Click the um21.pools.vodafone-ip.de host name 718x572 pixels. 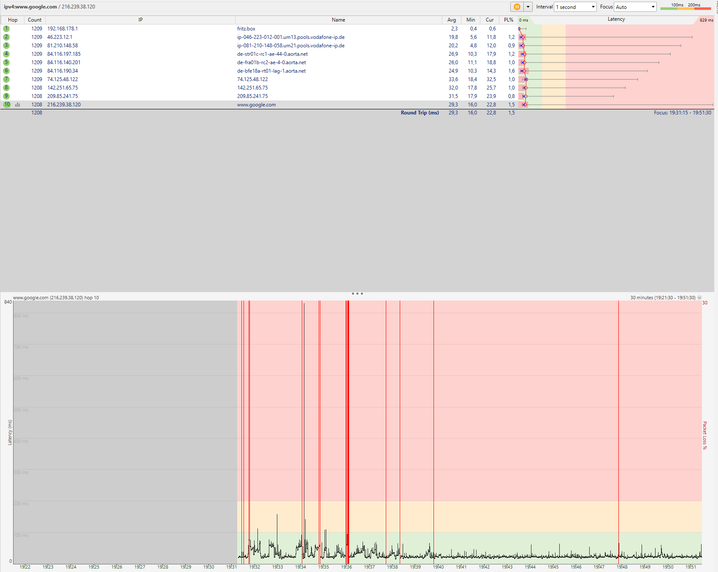(x=291, y=45)
